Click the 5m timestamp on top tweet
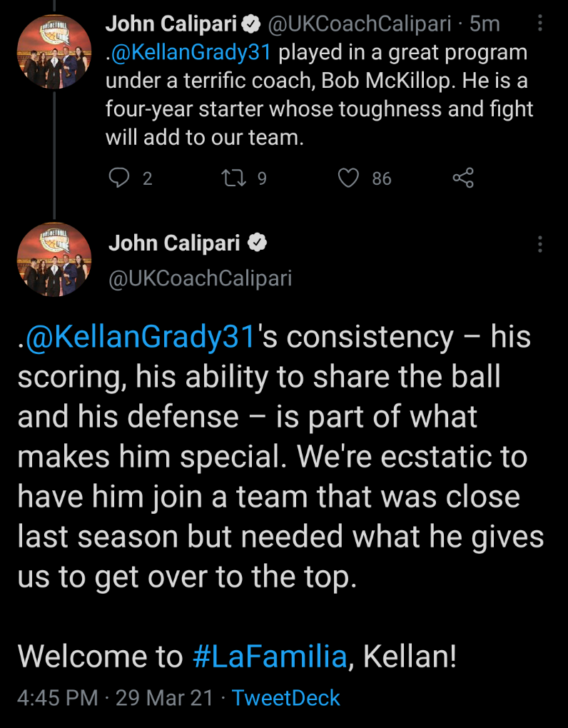This screenshot has width=568, height=728. coord(485,24)
